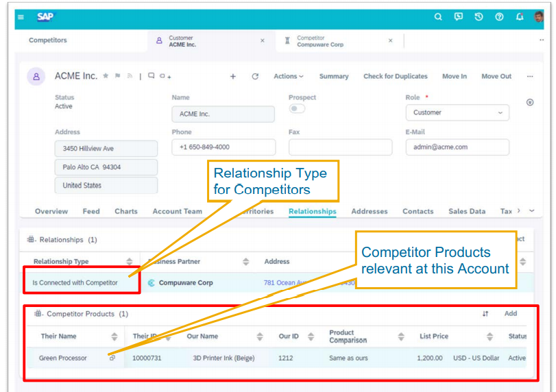Open the user profile avatar
This screenshot has width=556, height=392.
539,16
